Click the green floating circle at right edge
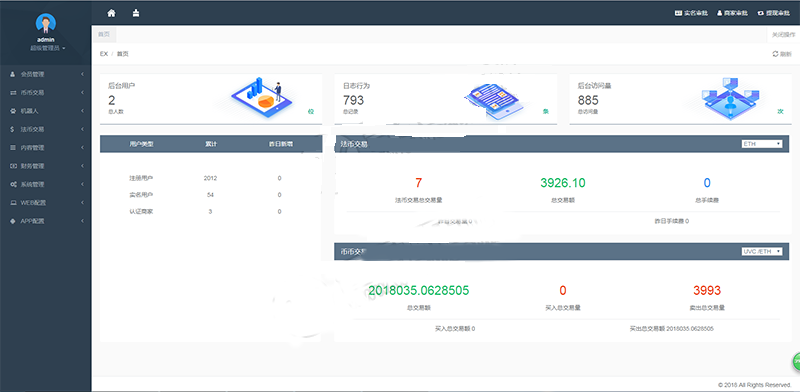 [796, 361]
